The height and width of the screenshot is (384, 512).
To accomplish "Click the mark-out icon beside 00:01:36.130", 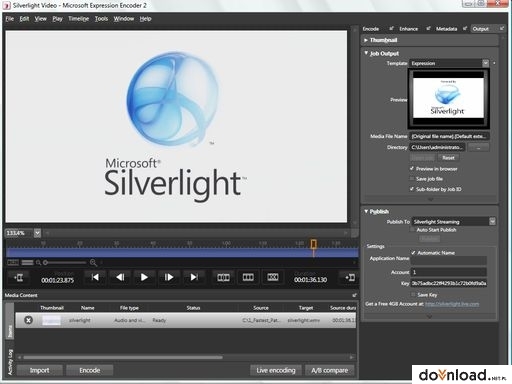I will (x=350, y=277).
